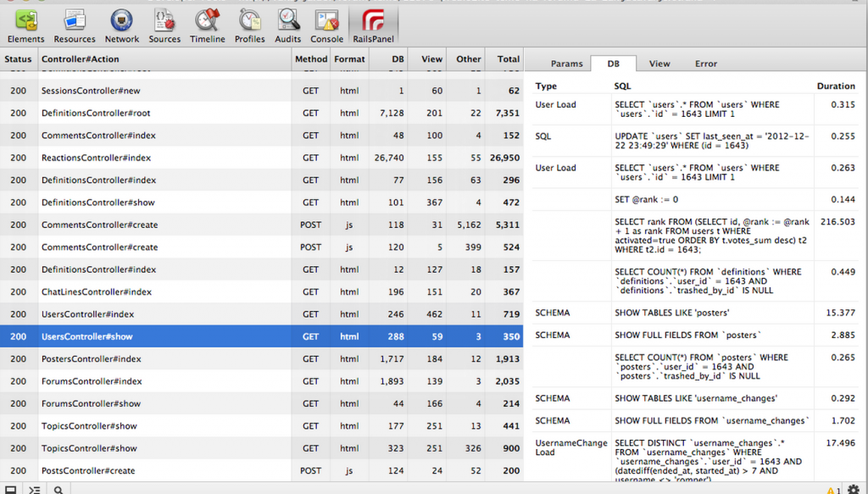Click the search magnifier icon in status bar
The height and width of the screenshot is (494, 868).
pyautogui.click(x=58, y=489)
